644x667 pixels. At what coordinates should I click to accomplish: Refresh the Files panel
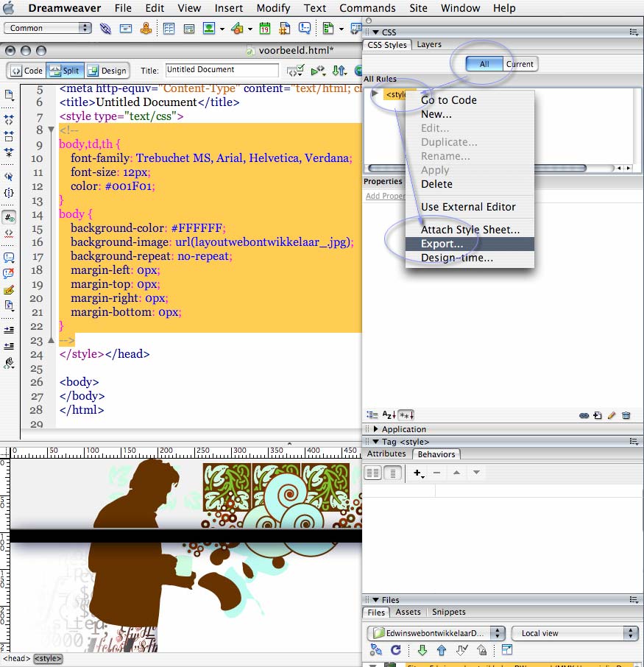[x=395, y=649]
